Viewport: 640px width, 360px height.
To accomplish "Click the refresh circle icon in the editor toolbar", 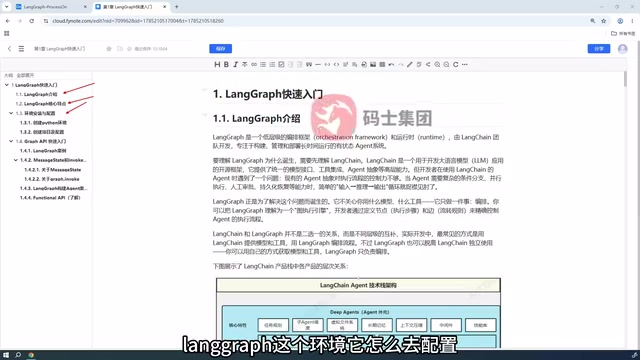I will click(456, 64).
